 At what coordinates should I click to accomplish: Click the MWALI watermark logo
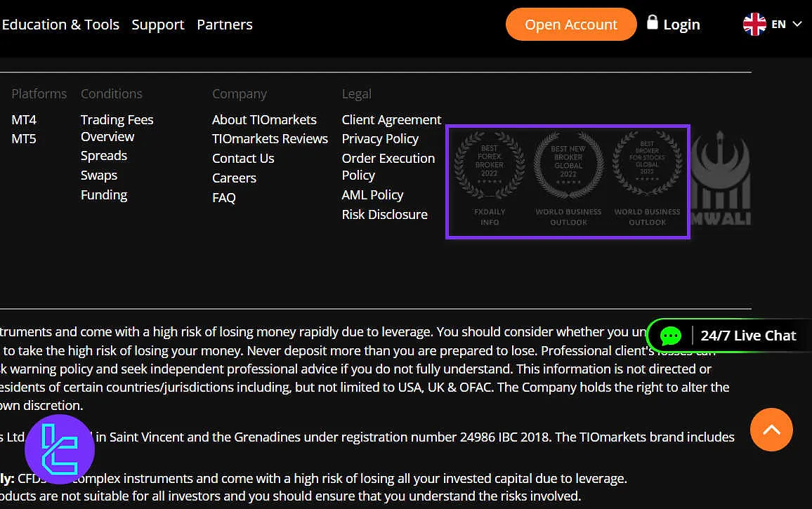[721, 179]
